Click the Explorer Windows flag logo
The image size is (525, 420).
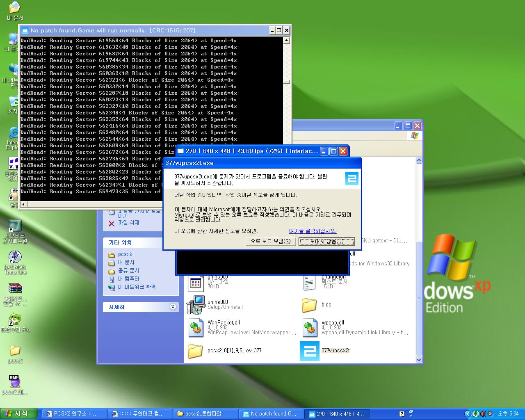(x=414, y=136)
